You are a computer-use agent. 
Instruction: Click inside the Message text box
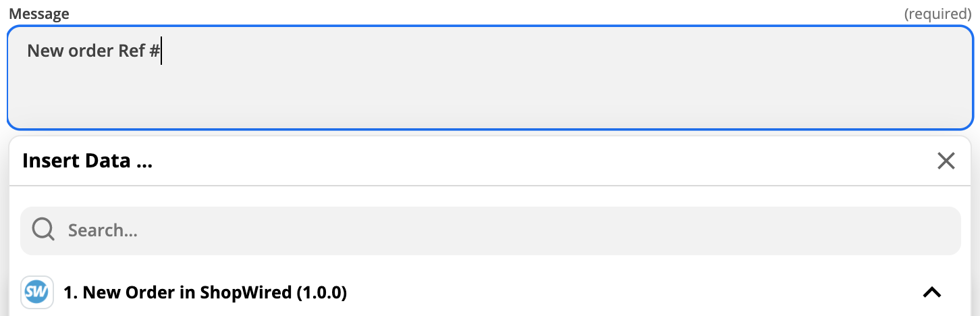[x=490, y=78]
